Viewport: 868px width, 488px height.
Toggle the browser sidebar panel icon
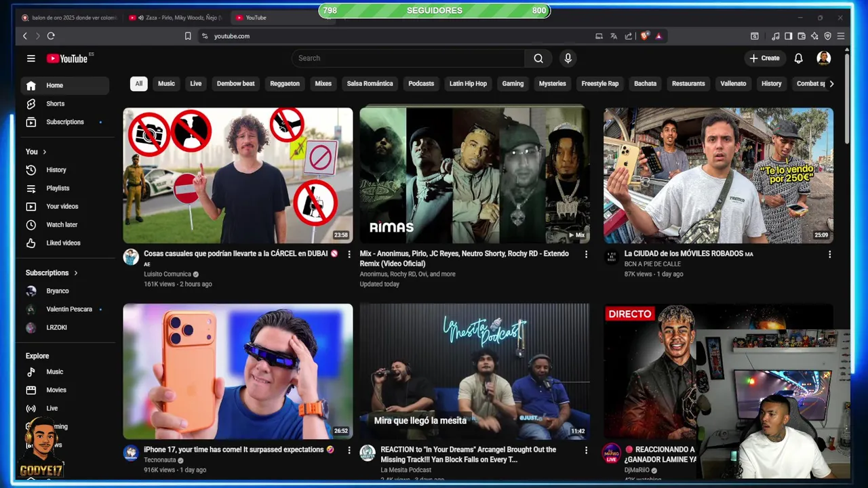tap(789, 36)
